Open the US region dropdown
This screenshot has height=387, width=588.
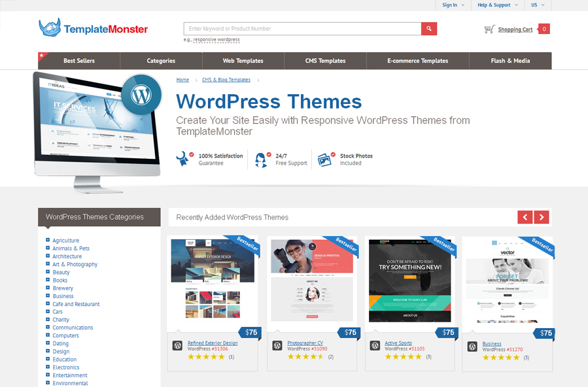click(x=538, y=5)
